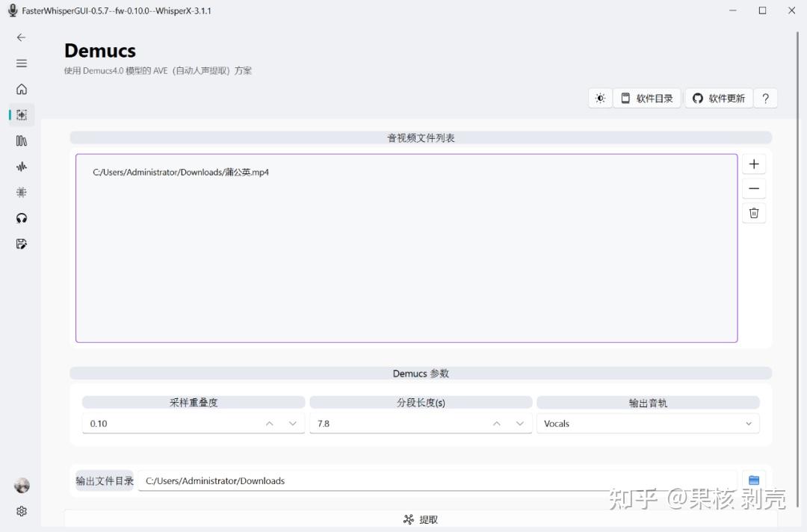This screenshot has height=532, width=807.
Task: Open the headphones transcription section in sidebar
Action: coord(21,217)
